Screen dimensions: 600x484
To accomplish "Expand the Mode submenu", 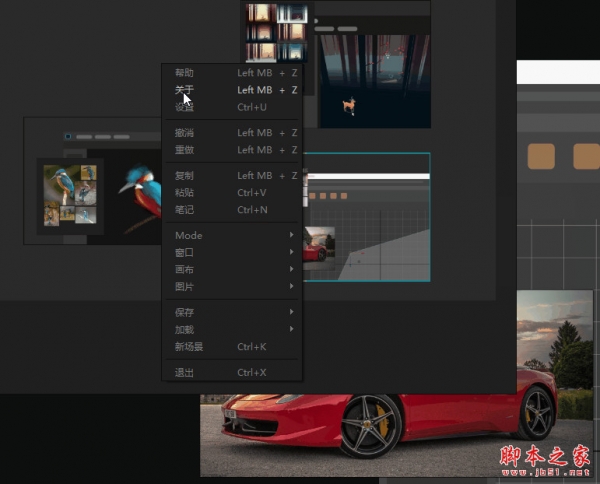I will coord(189,236).
